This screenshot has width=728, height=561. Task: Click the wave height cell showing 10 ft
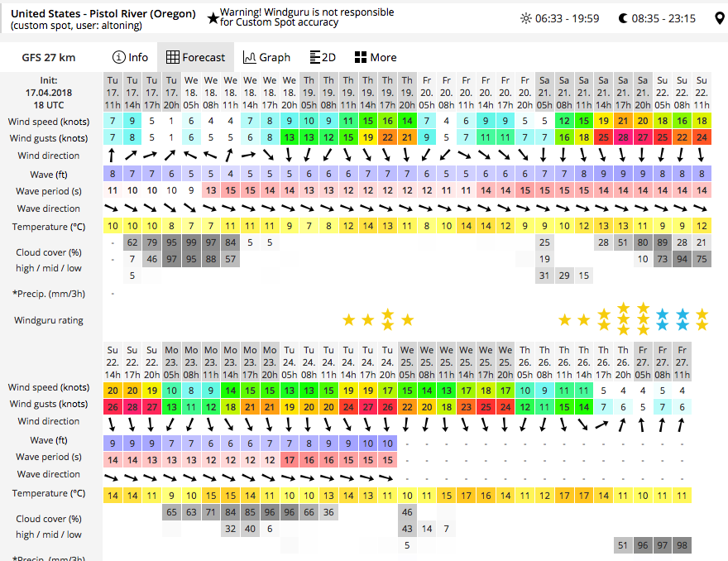(366, 444)
